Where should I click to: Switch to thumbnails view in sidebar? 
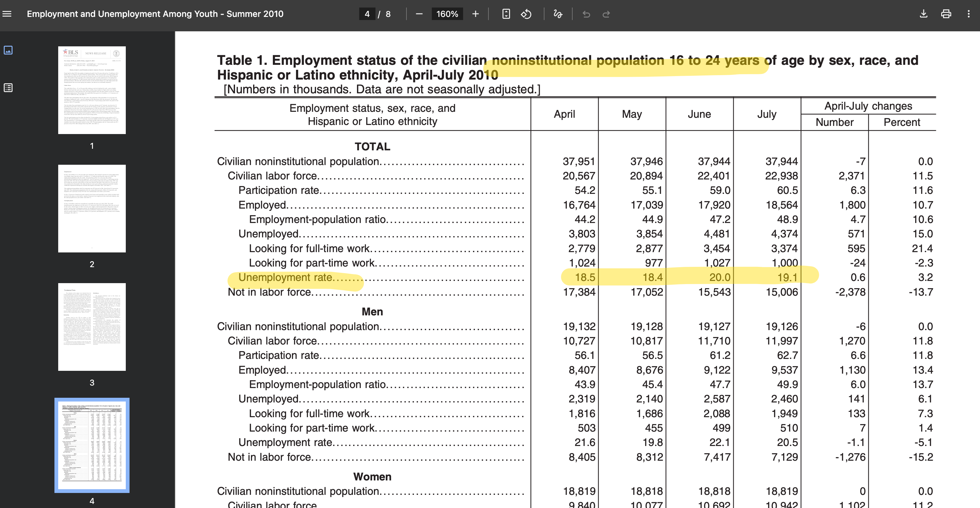point(8,50)
